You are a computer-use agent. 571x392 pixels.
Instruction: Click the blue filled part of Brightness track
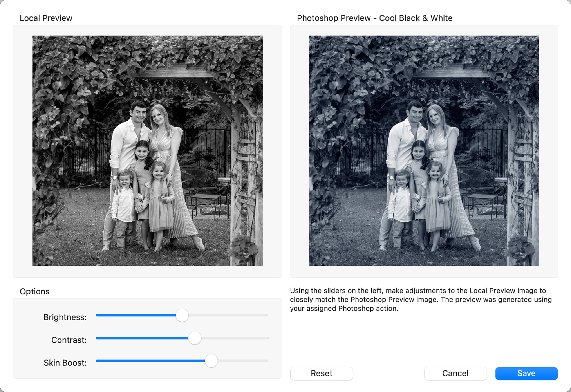coord(135,315)
